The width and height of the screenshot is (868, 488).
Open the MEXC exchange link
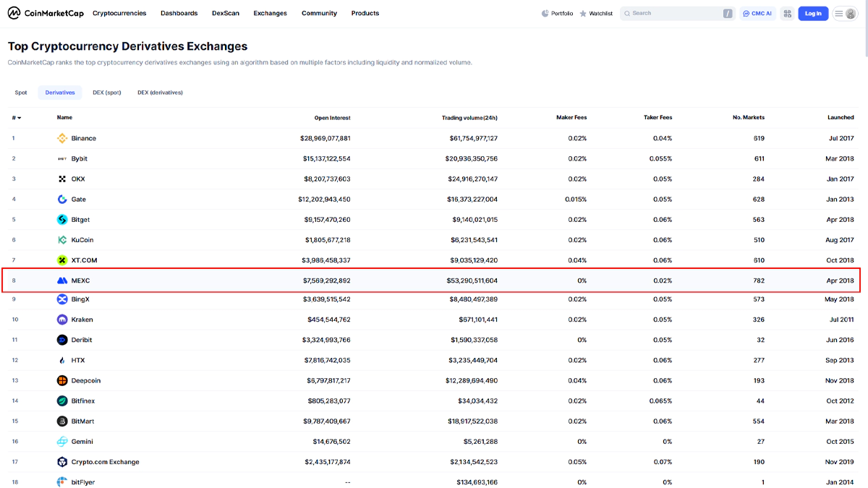tap(80, 281)
